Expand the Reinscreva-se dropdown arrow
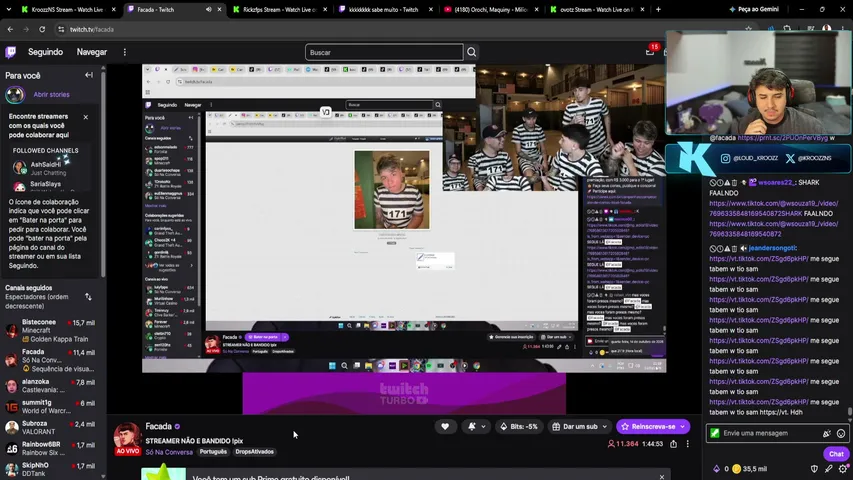The width and height of the screenshot is (853, 480). (683, 427)
